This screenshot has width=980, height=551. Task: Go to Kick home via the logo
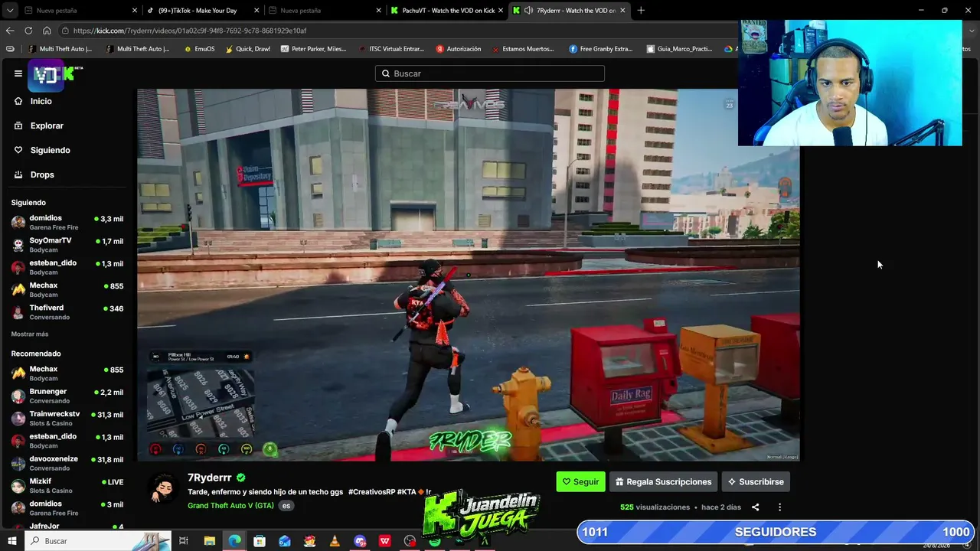[x=55, y=75]
